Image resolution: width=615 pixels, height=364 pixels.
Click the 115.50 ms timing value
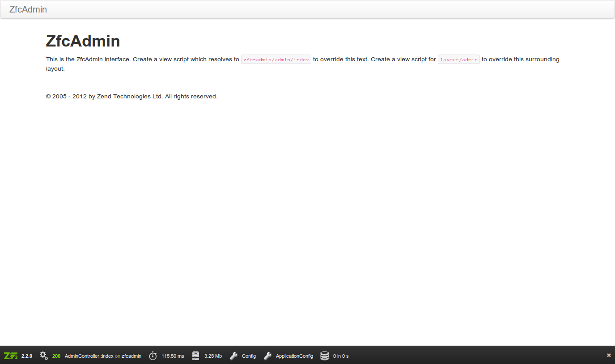[x=173, y=356]
